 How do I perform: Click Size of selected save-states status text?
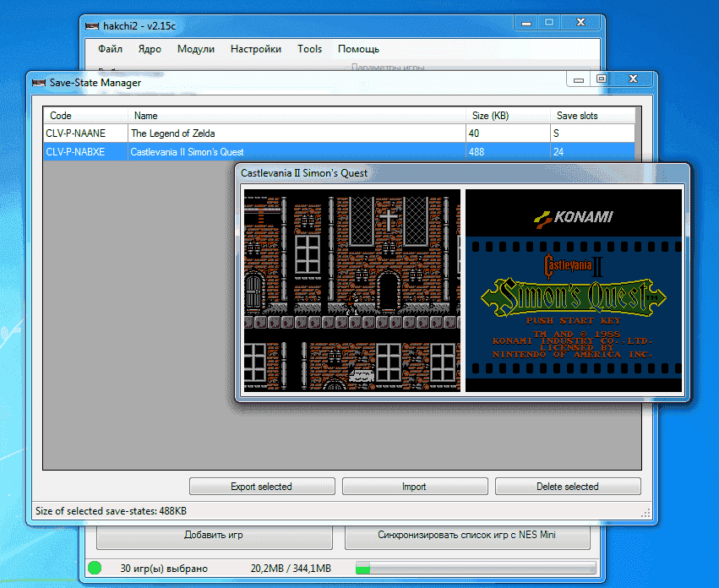click(111, 511)
